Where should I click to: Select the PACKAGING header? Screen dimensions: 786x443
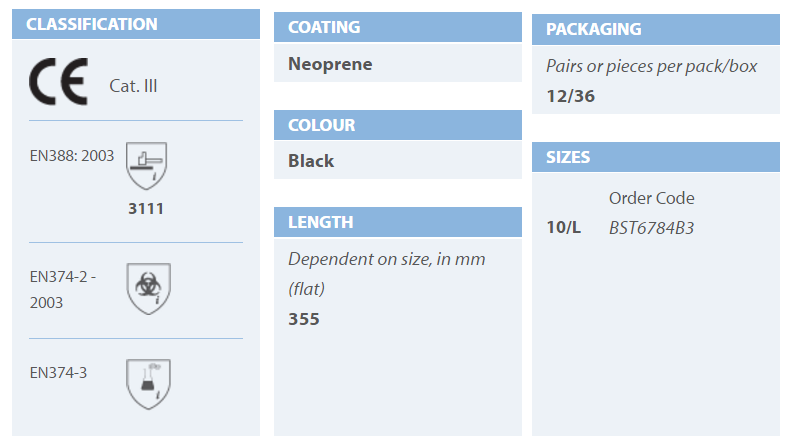point(656,30)
